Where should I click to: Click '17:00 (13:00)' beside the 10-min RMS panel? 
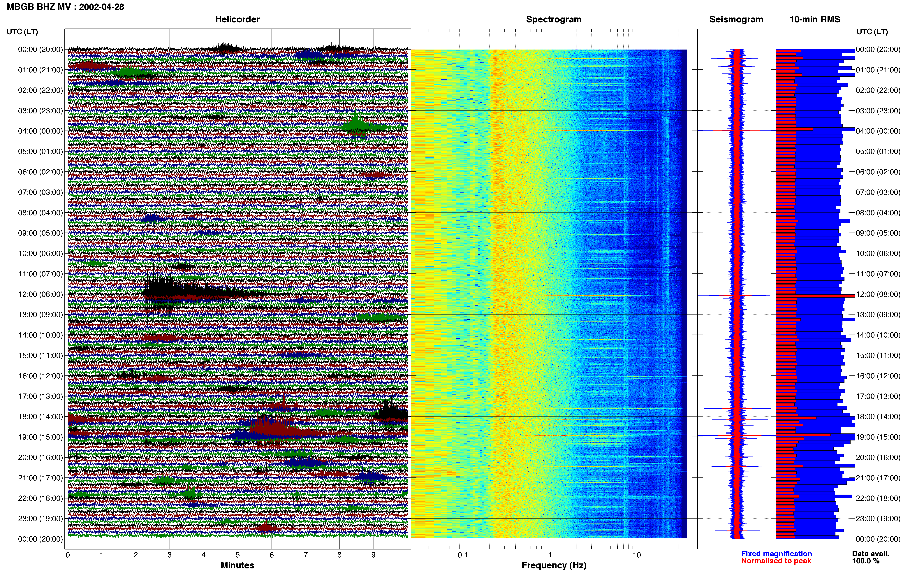pyautogui.click(x=878, y=396)
